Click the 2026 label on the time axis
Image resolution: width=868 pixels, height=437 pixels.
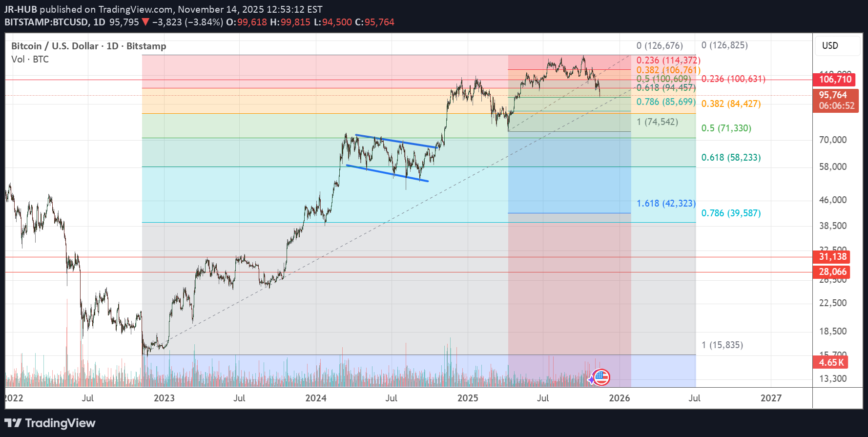click(x=619, y=398)
